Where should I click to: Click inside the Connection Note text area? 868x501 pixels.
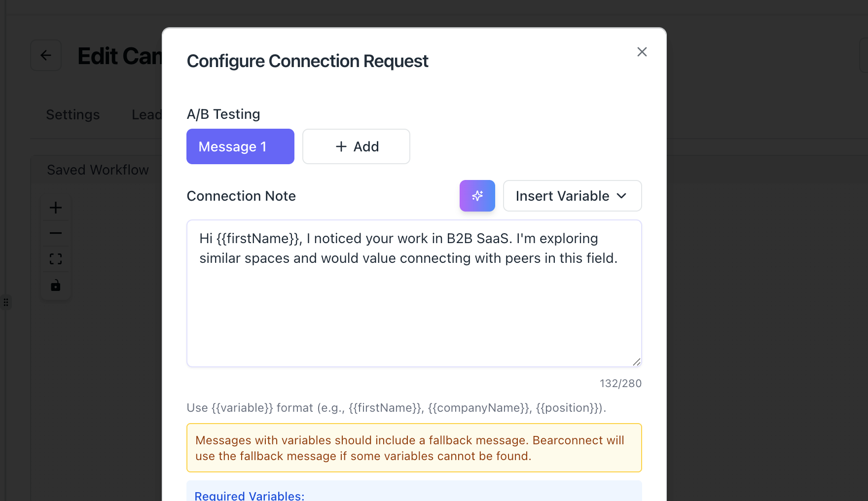[413, 306]
